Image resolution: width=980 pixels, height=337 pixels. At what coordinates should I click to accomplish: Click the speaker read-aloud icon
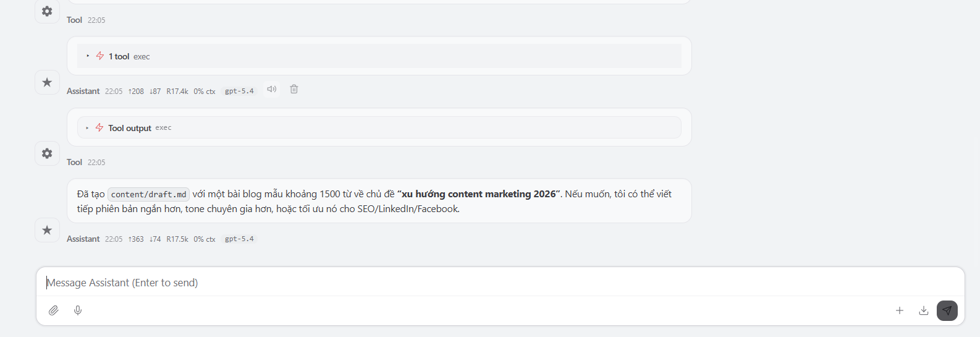coord(271,89)
